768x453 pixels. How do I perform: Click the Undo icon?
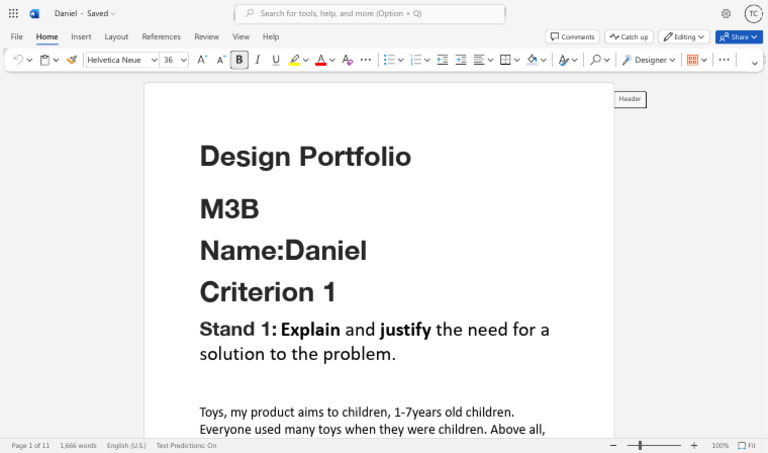click(18, 60)
